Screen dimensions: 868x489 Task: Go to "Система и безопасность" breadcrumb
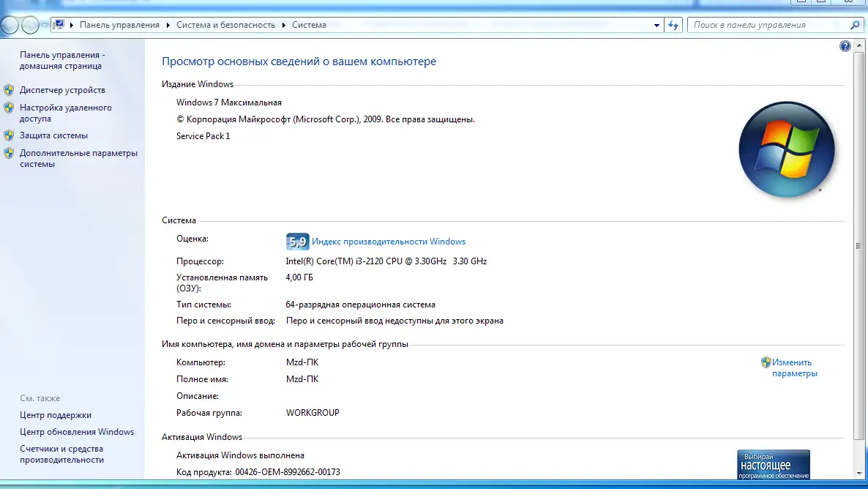tap(225, 25)
